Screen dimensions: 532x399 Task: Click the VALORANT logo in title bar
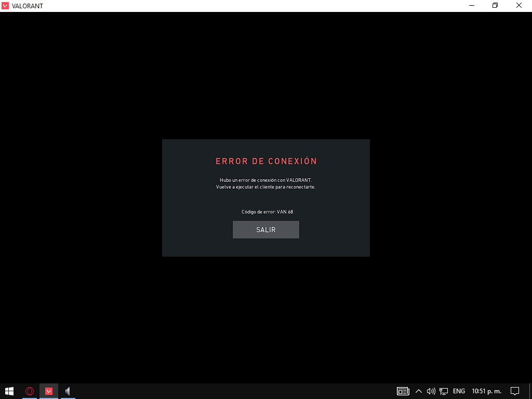(x=5, y=6)
